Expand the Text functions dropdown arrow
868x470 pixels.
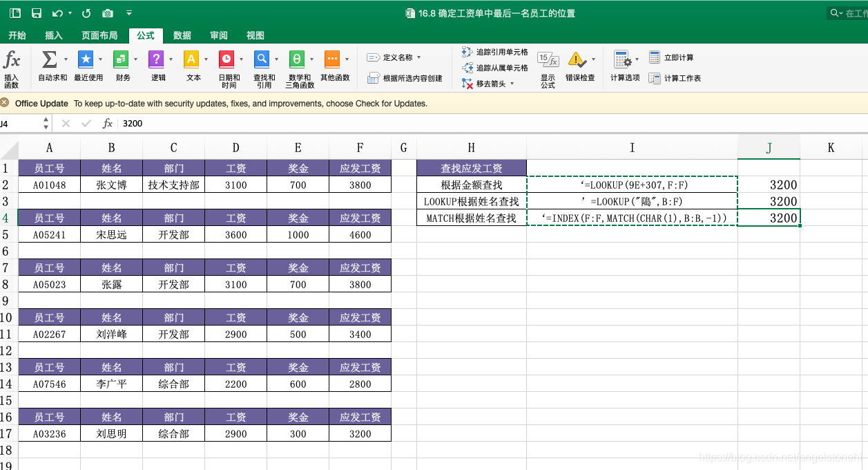(x=206, y=59)
